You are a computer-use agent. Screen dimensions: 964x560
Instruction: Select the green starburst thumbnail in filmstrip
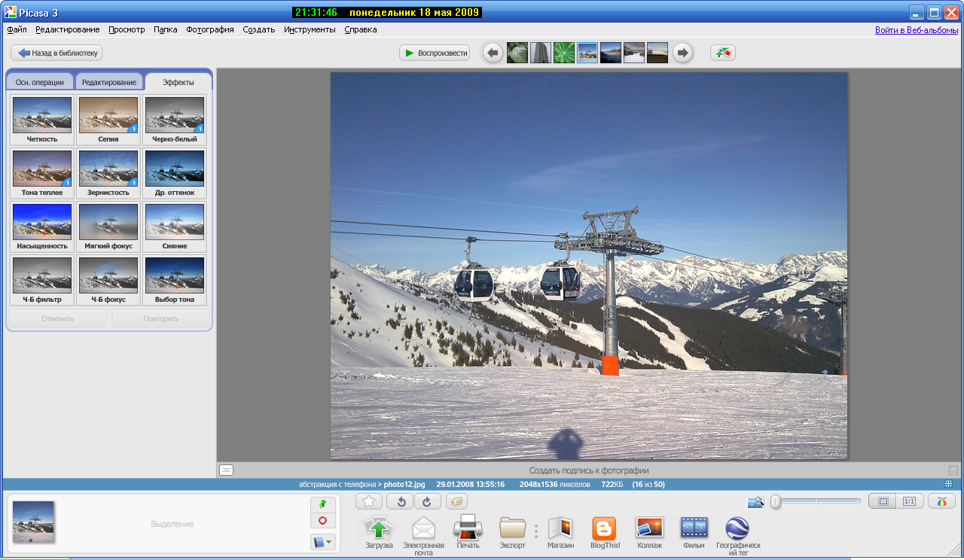(x=564, y=53)
